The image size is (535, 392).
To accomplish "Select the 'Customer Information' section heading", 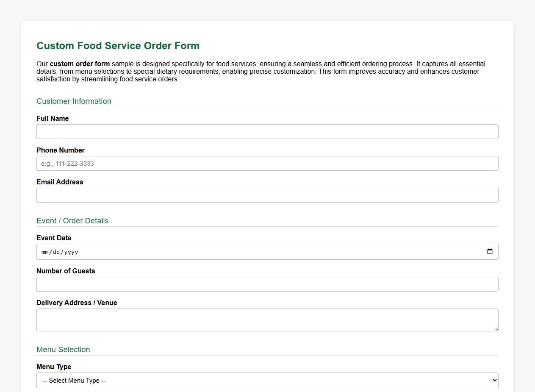I will tap(74, 101).
